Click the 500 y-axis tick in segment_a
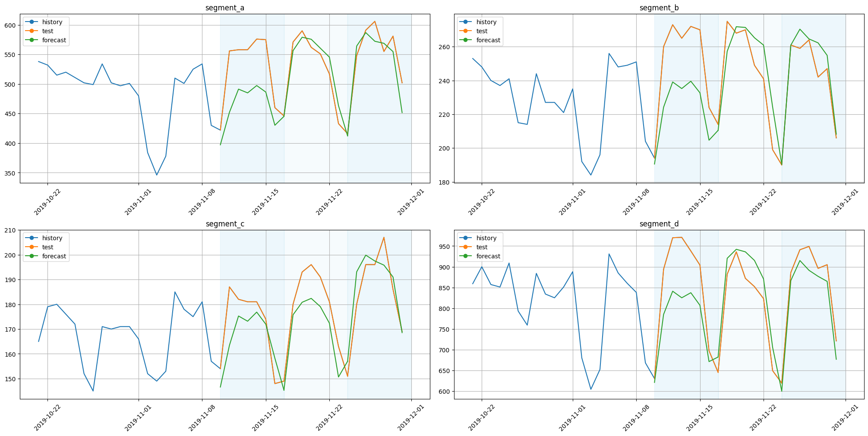The width and height of the screenshot is (868, 436). click(11, 84)
